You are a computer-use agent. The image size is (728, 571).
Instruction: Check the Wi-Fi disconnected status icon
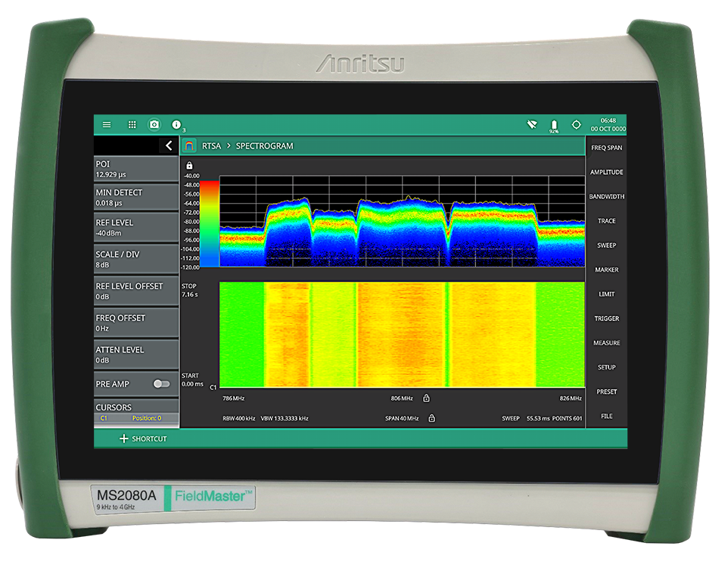[x=532, y=124]
